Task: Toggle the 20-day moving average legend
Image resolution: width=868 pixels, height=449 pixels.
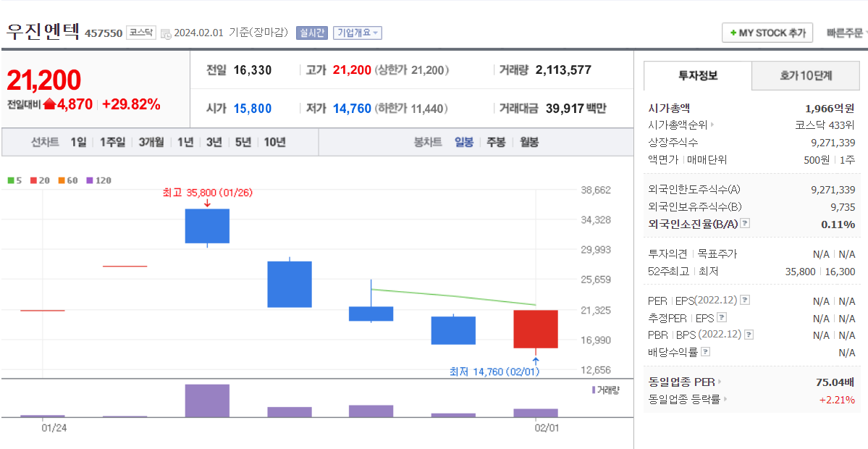Action: click(38, 180)
